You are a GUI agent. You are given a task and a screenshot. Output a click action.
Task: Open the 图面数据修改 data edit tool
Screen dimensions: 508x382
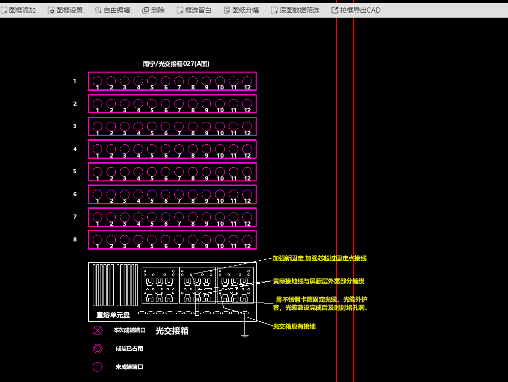295,10
